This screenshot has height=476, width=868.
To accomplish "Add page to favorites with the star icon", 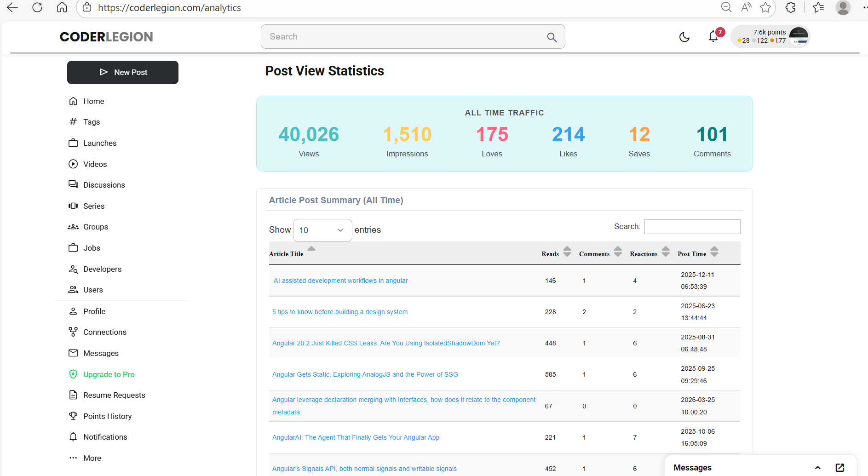I will coord(765,7).
